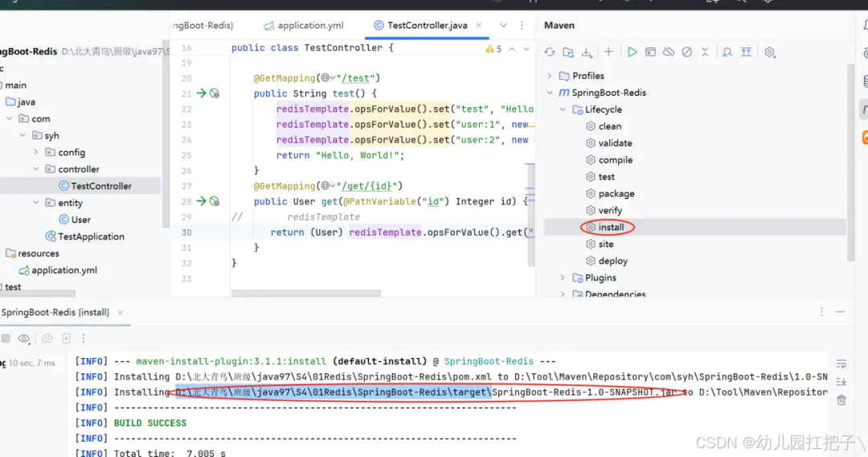
Task: Run Maven build with green play icon
Action: pos(632,52)
